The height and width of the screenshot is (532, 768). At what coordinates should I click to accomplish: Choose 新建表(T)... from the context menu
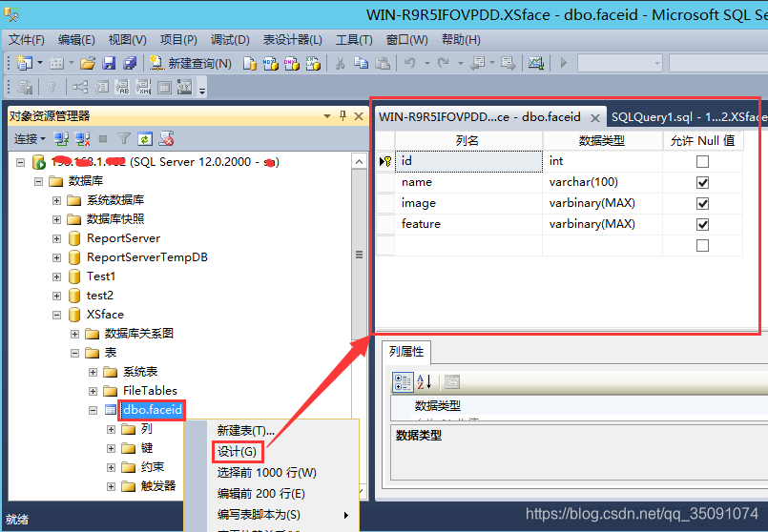pos(245,431)
